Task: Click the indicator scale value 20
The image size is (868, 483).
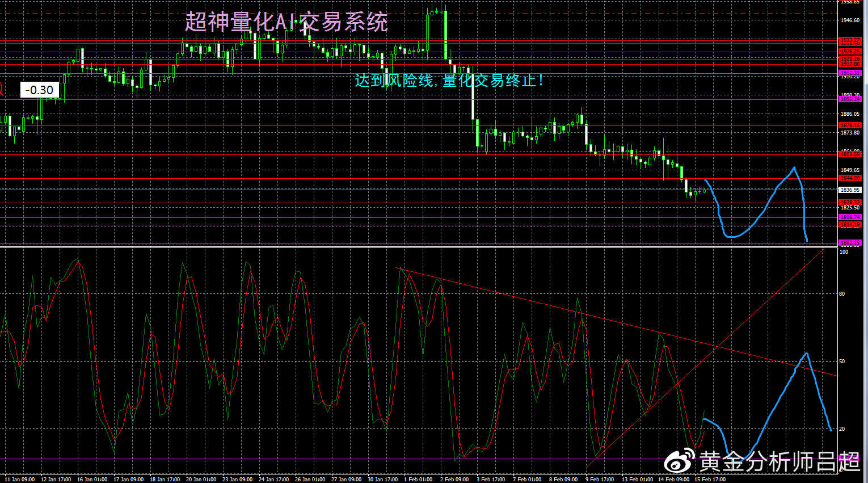Action: point(842,429)
